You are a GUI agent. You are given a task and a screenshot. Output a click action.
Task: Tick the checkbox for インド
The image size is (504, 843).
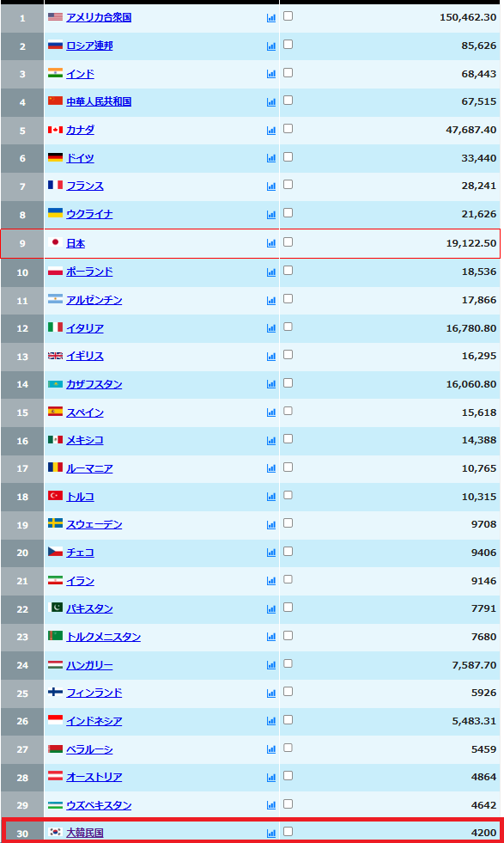(x=288, y=72)
